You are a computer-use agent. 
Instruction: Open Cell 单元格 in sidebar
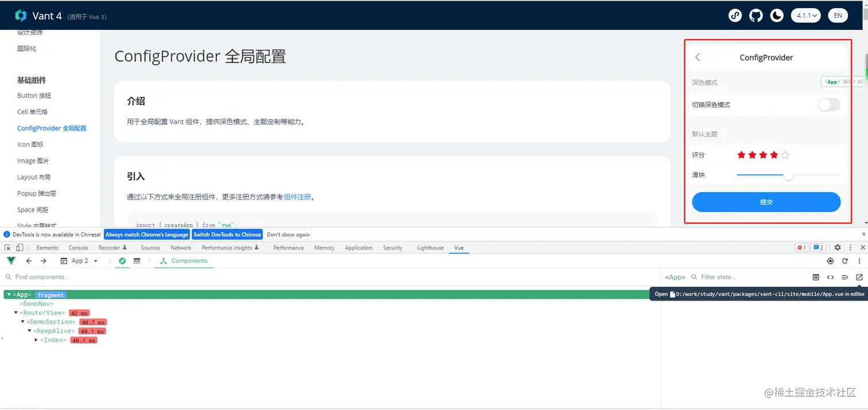32,112
